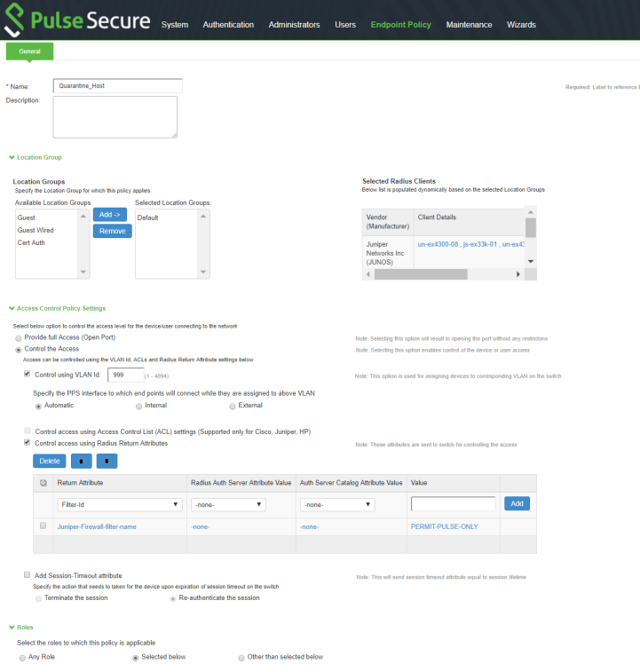640x672 pixels.
Task: Select roles 'Selected below' option
Action: coord(136,658)
